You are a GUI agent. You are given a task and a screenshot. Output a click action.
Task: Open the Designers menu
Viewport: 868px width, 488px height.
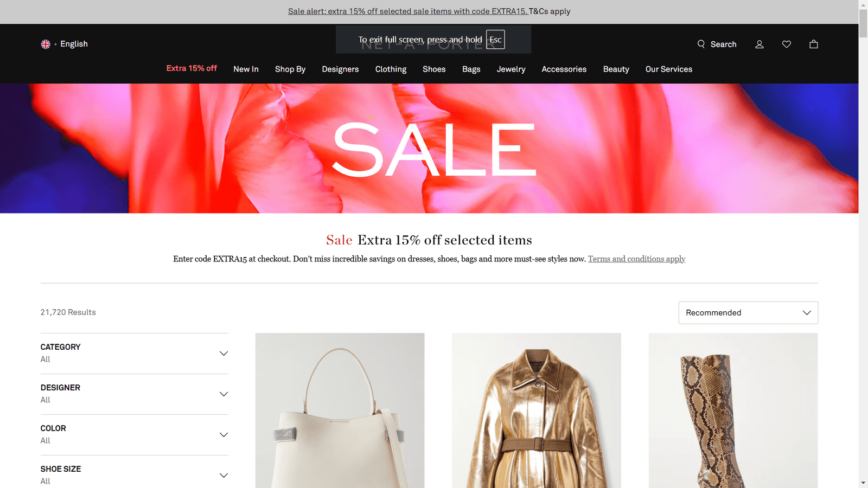pyautogui.click(x=340, y=69)
